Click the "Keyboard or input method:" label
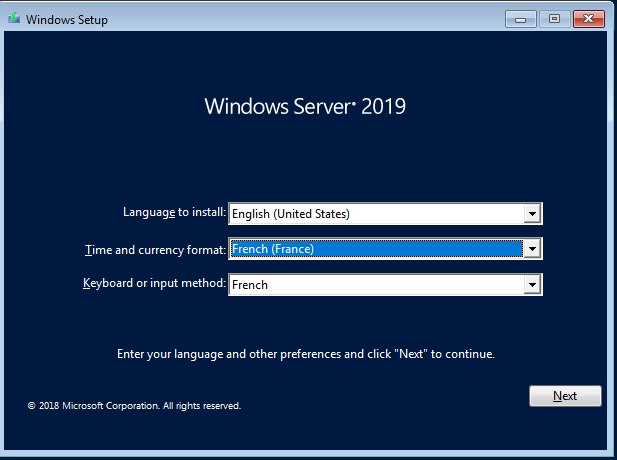This screenshot has width=617, height=460. pyautogui.click(x=155, y=283)
